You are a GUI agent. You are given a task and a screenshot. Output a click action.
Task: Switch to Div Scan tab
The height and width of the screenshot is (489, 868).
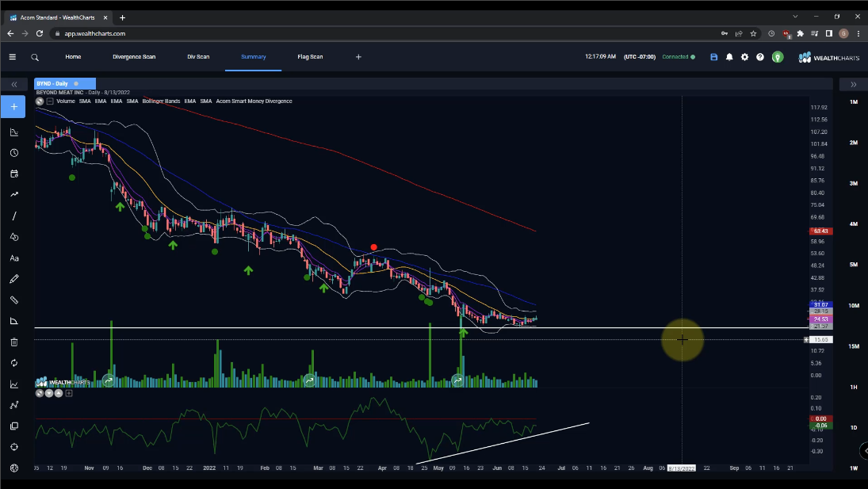[198, 57]
